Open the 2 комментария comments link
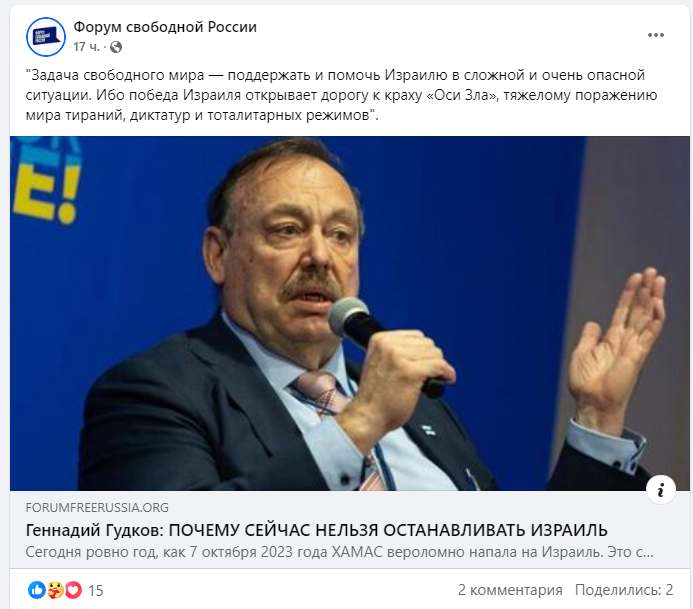Screen dimensions: 693x609 [x=510, y=590]
